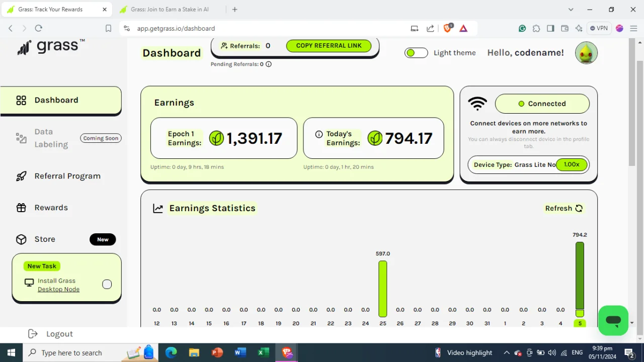Refresh the Earnings Statistics chart

564,208
